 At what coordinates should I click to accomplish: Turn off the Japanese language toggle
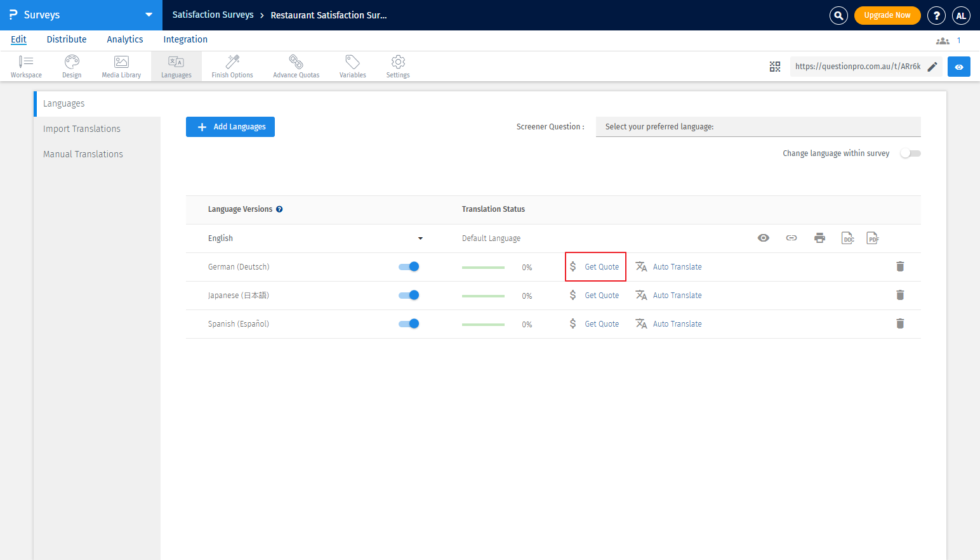(409, 295)
